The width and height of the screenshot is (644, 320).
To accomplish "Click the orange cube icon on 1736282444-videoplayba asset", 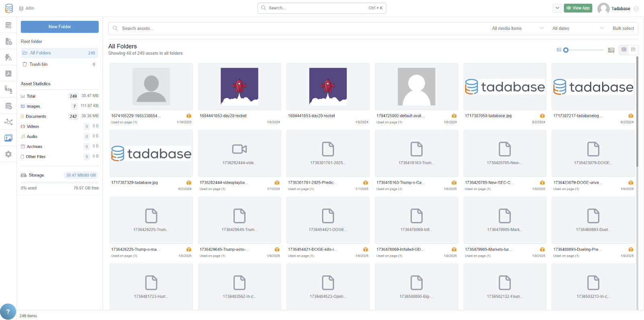I will click(277, 183).
